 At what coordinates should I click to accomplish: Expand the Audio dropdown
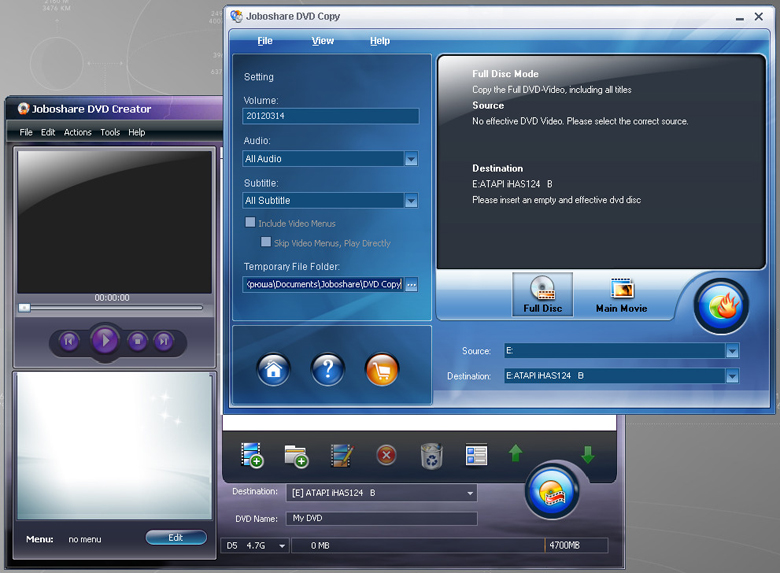click(x=411, y=159)
